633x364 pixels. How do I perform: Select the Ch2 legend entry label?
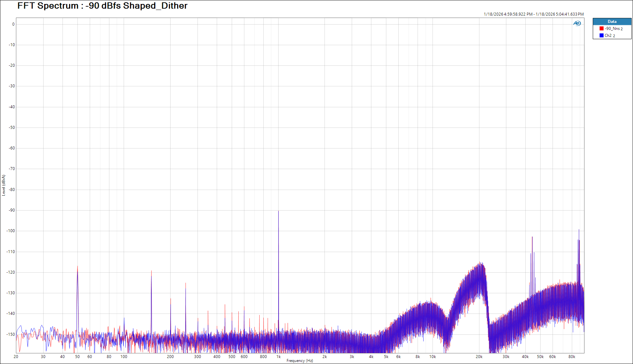point(609,36)
